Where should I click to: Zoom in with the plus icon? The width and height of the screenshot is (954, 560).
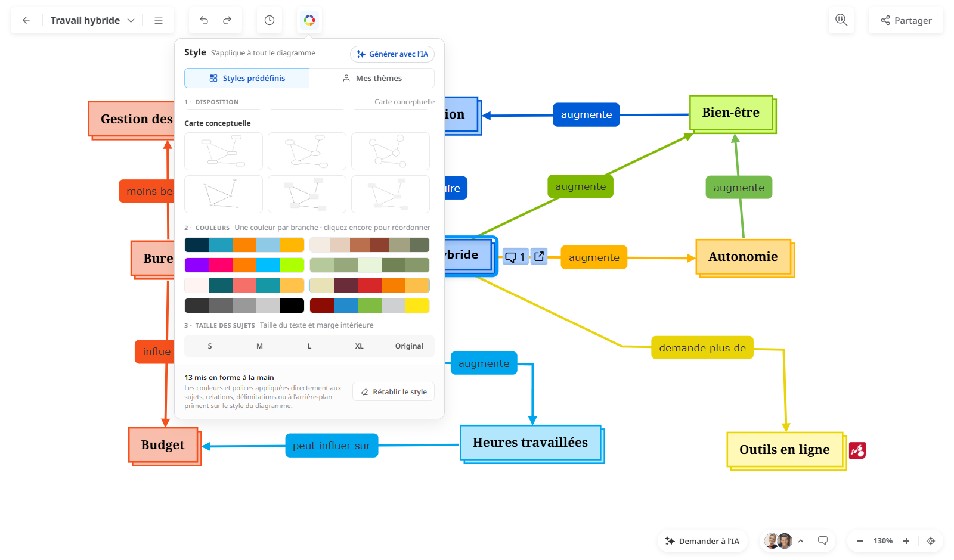906,541
